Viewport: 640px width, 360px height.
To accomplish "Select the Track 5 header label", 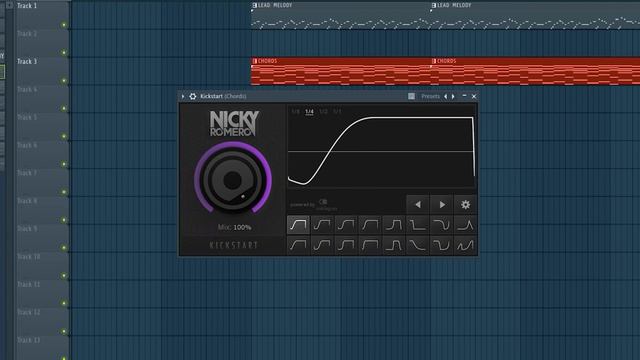I will [x=27, y=117].
